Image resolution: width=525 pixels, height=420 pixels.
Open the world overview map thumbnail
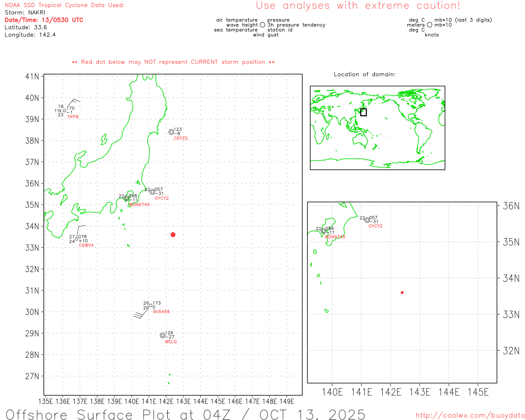point(377,128)
